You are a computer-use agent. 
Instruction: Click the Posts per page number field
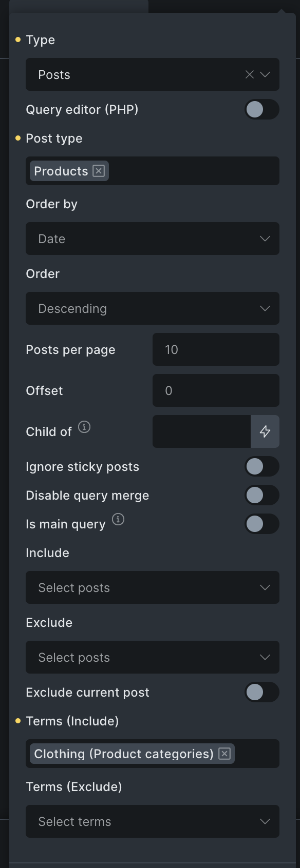tap(216, 349)
